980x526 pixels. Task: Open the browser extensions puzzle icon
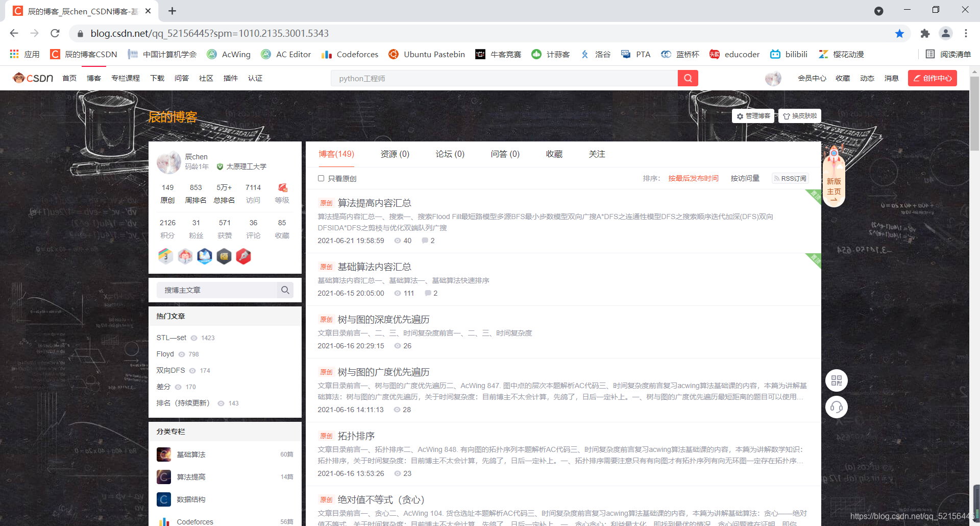click(x=925, y=33)
